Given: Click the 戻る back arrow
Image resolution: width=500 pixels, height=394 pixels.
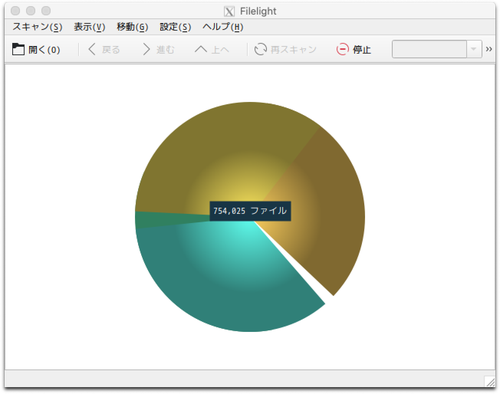Looking at the screenshot, I should point(92,49).
